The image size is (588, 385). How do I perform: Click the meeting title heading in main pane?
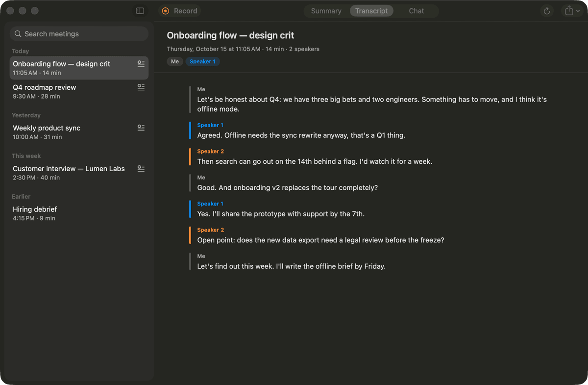(230, 35)
